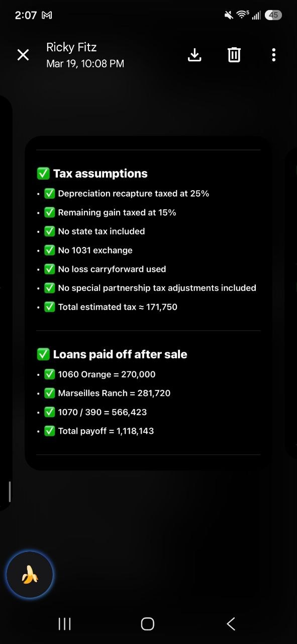The image size is (297, 644).
Task: Tap the Android back arrow icon
Action: (x=231, y=624)
